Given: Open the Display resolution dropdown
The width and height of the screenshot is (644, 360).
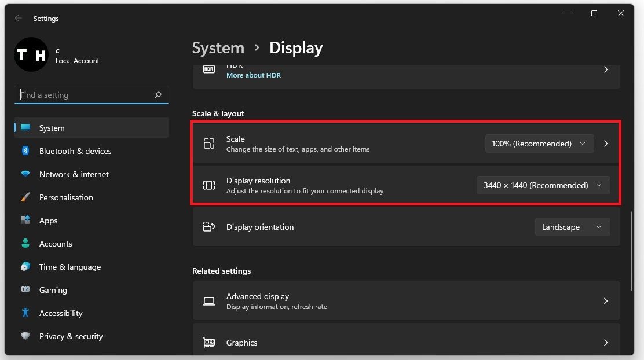Looking at the screenshot, I should (x=543, y=185).
